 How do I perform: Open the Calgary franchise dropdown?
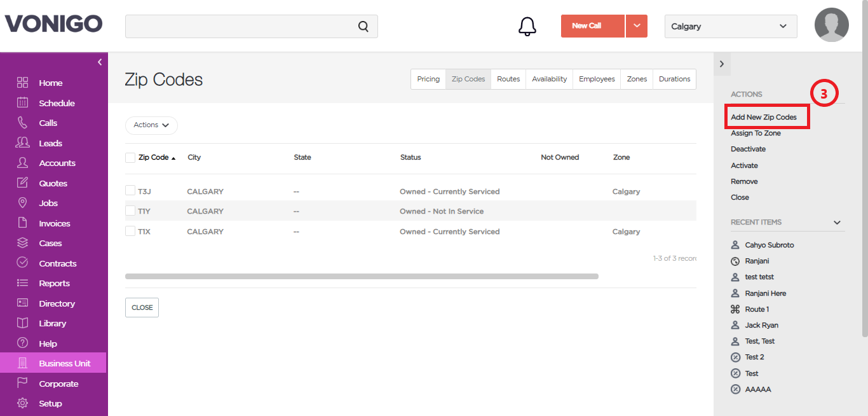731,26
